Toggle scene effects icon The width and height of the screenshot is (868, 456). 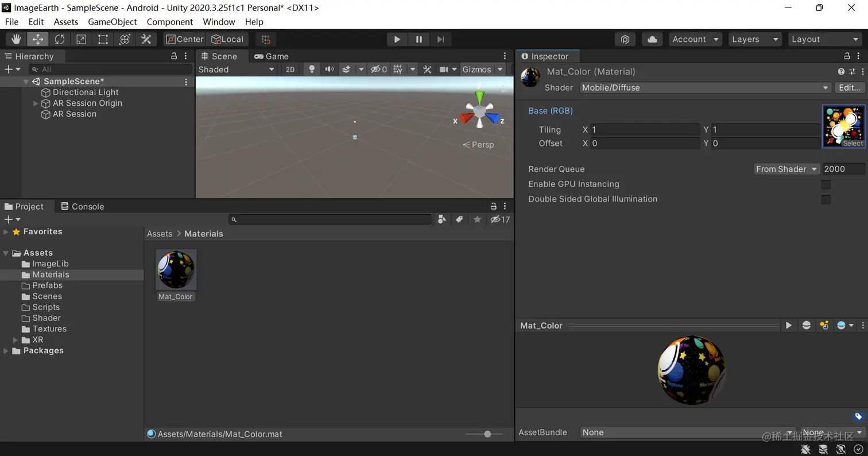(346, 69)
